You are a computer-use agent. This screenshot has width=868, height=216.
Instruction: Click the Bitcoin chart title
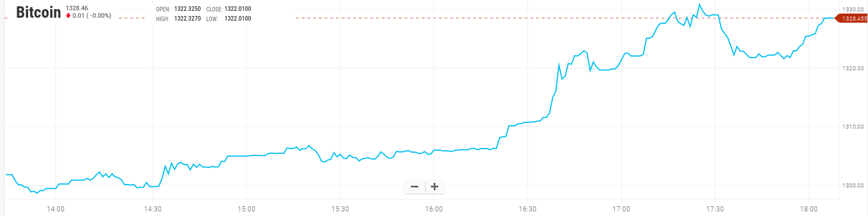point(38,13)
